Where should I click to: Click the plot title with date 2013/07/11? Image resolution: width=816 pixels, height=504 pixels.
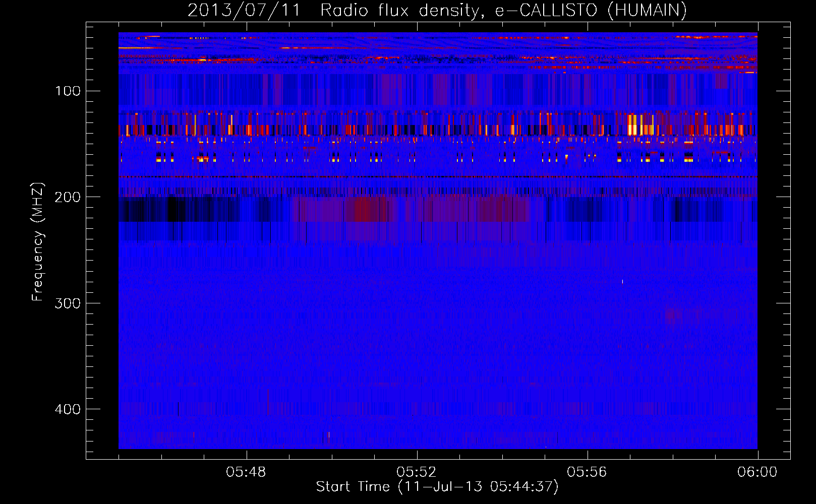(x=437, y=11)
